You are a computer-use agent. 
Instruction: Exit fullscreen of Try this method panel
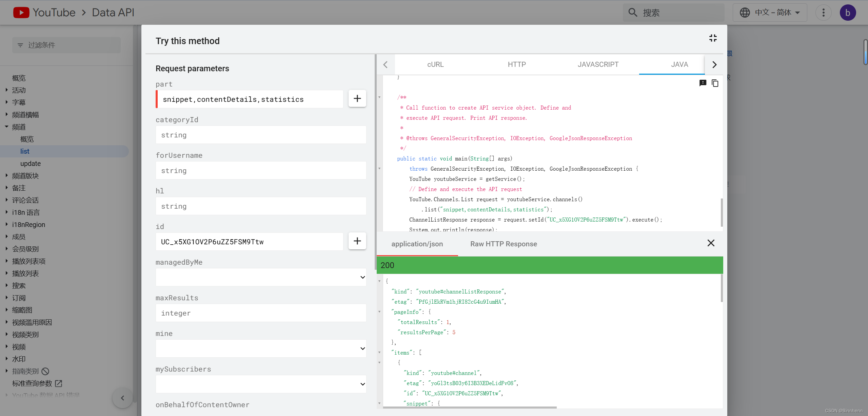(x=713, y=38)
